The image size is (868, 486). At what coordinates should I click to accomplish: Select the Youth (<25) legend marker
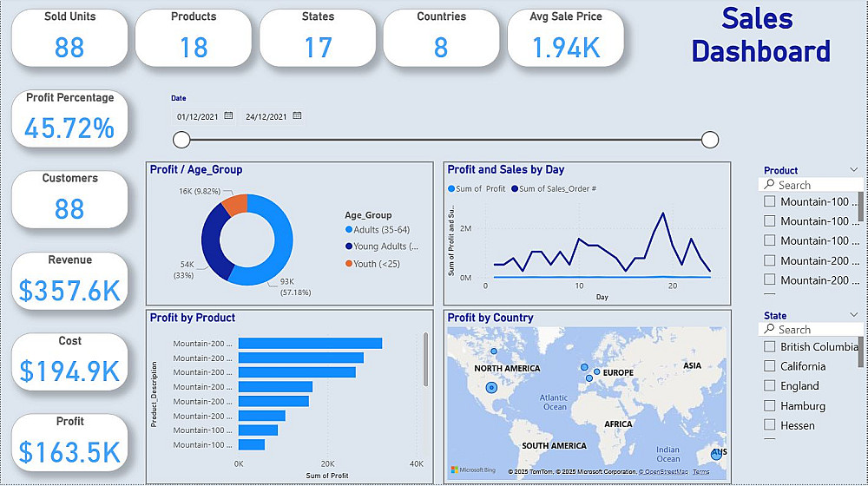pos(349,264)
